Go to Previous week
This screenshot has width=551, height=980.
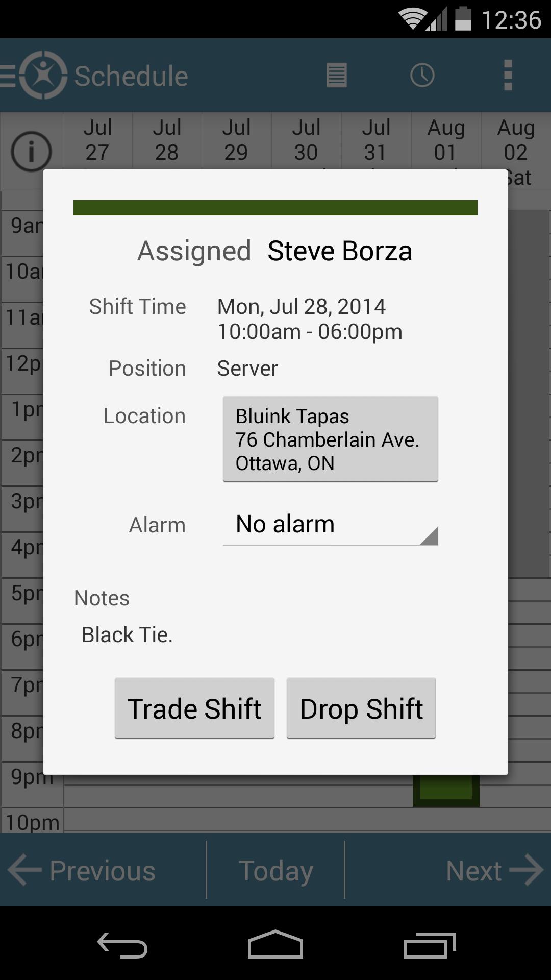82,871
